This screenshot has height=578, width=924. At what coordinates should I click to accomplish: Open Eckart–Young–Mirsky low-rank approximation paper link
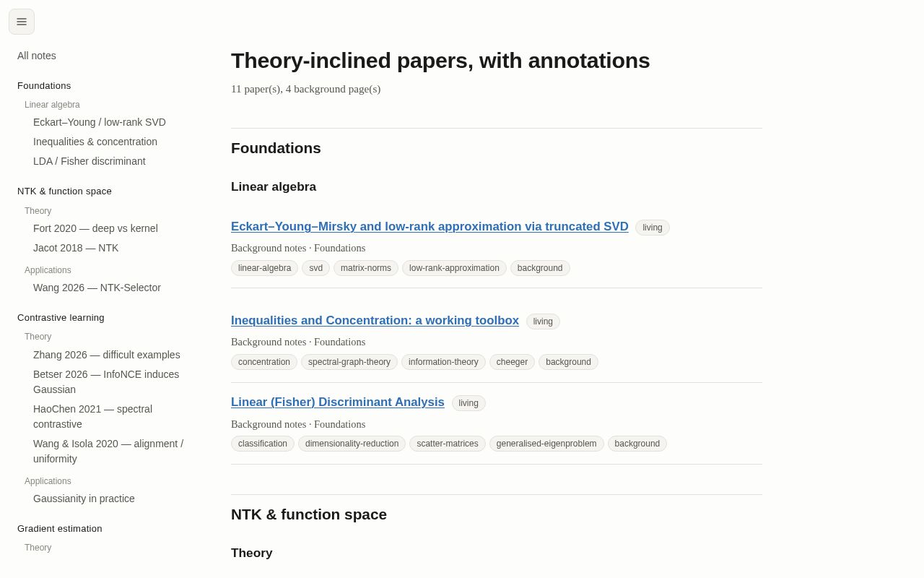[x=430, y=227]
